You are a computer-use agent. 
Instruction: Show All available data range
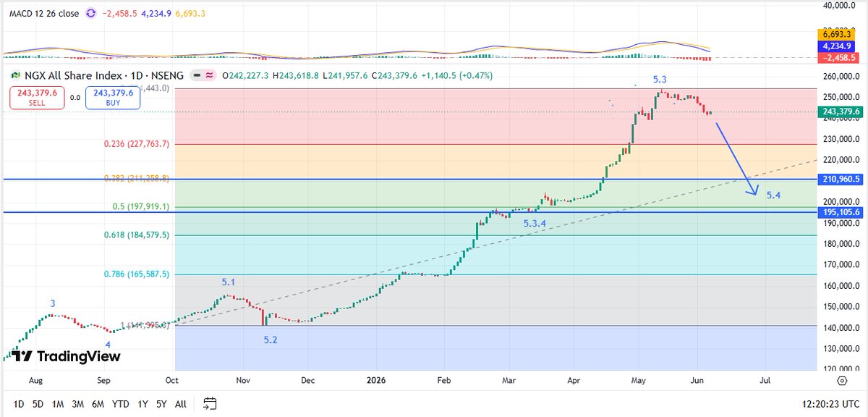click(x=181, y=403)
